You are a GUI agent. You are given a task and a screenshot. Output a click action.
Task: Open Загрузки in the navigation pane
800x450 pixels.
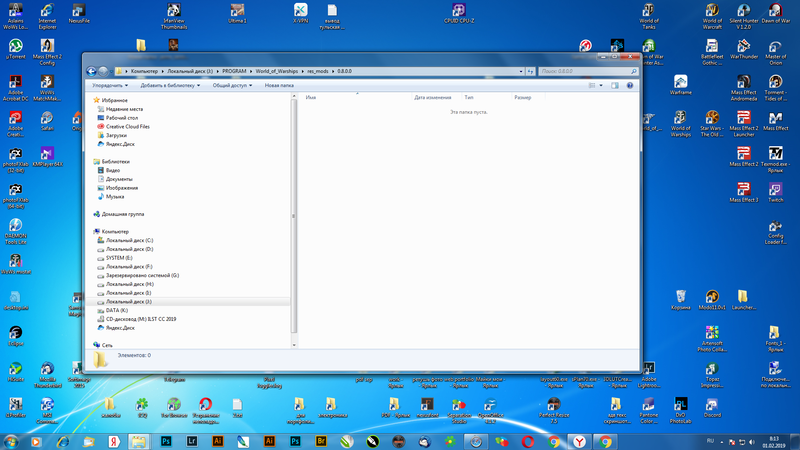(x=116, y=136)
